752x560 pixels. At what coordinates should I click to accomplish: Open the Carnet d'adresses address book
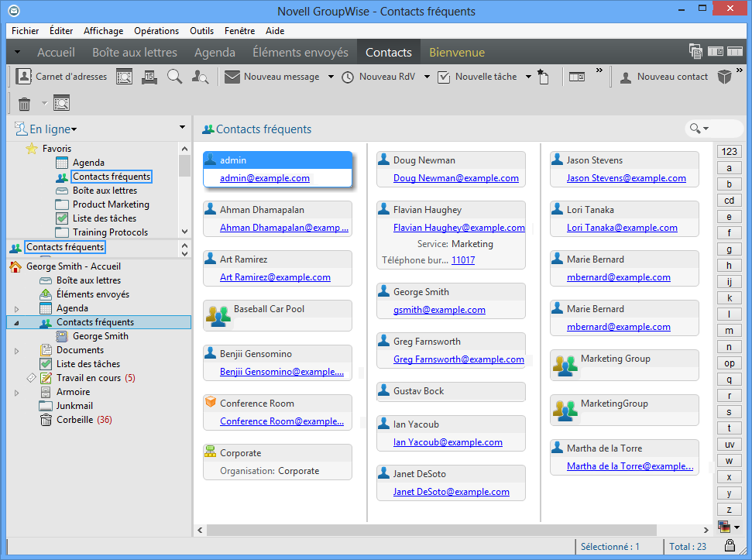point(62,77)
